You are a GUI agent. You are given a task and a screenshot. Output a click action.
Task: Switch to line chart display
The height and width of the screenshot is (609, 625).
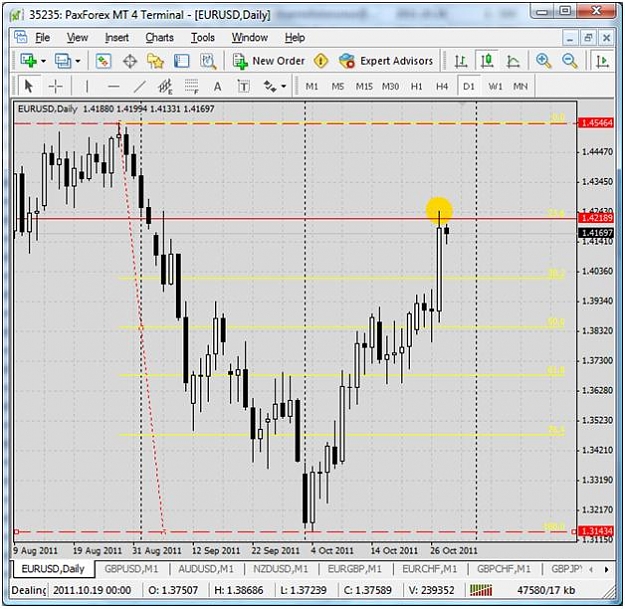513,61
